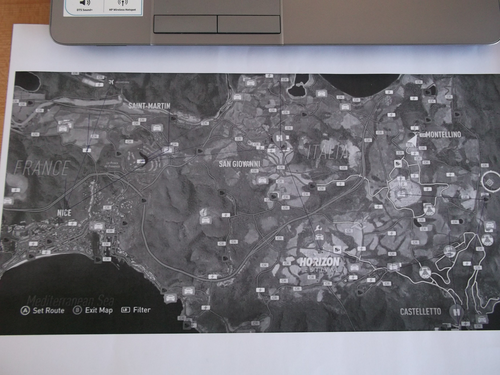Click the player arrow marker beside Montellino

[412, 140]
